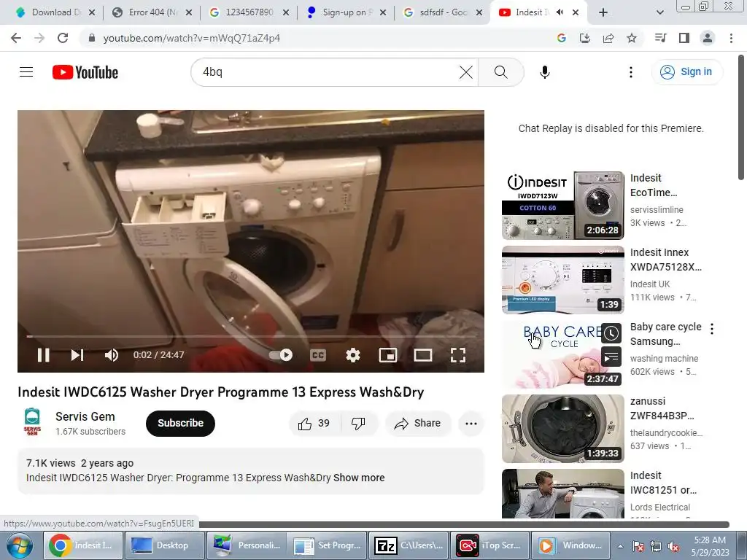Open iTop Screen Recorder in taskbar
The height and width of the screenshot is (560, 747).
(489, 545)
